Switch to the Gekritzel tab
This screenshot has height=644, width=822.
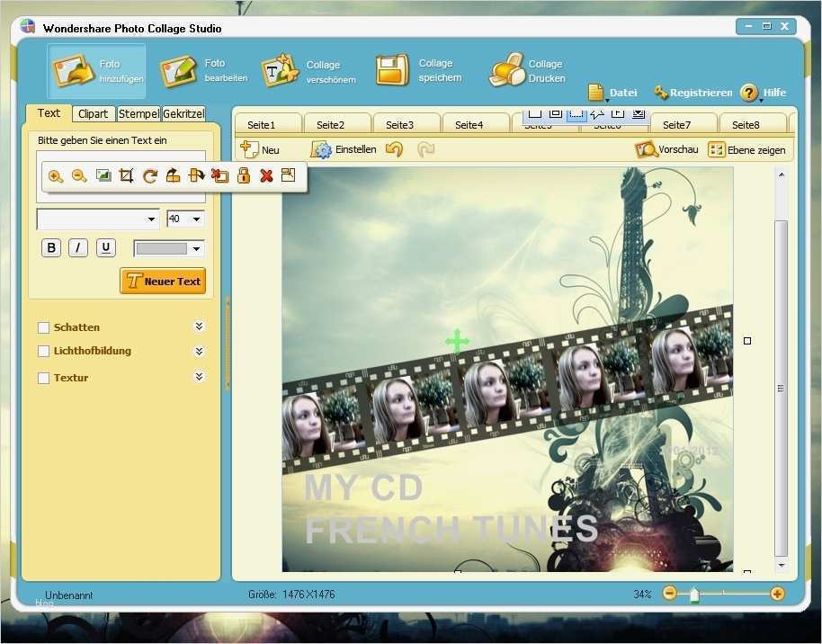coord(183,114)
